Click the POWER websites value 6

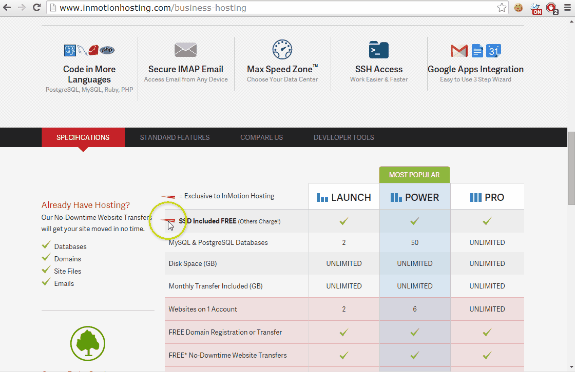click(414, 309)
